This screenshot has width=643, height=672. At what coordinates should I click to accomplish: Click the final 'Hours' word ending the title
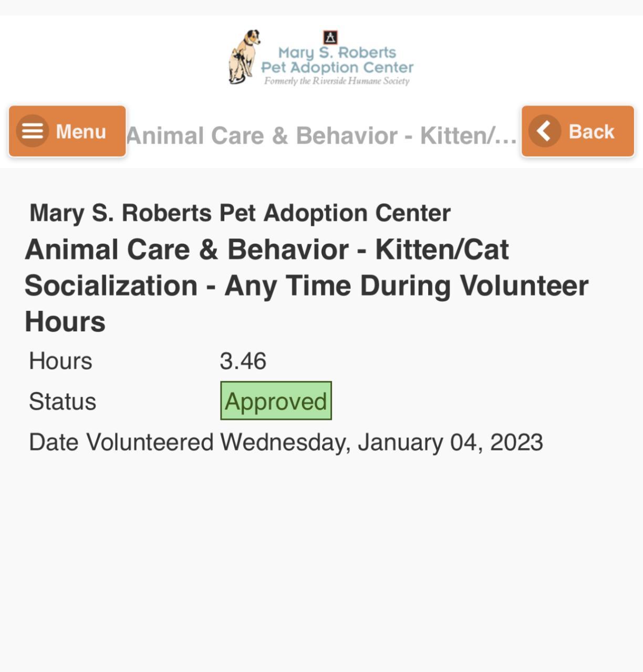[x=65, y=321]
